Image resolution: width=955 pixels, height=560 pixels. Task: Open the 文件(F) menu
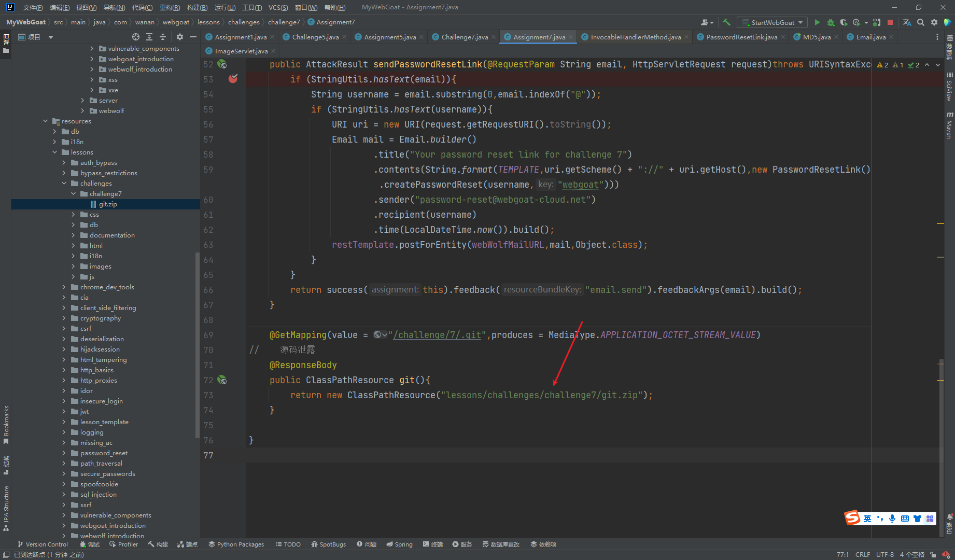(x=33, y=7)
